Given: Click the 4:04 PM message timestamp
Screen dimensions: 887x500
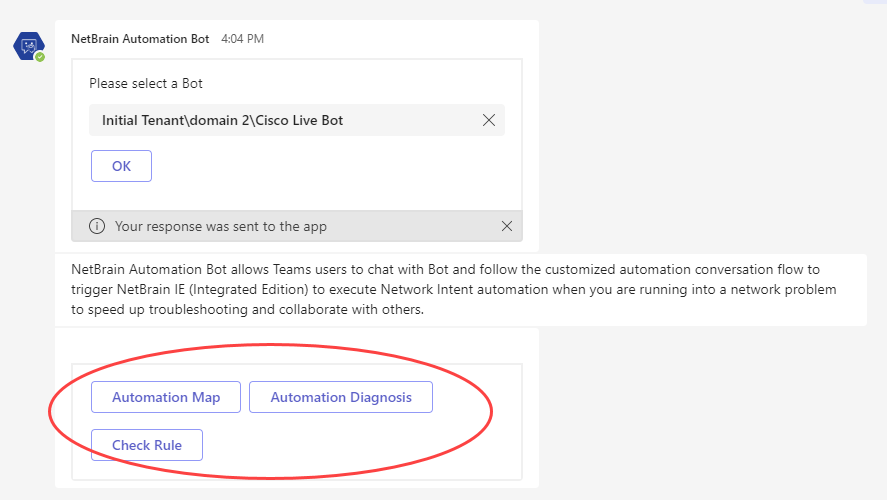Looking at the screenshot, I should click(242, 39).
